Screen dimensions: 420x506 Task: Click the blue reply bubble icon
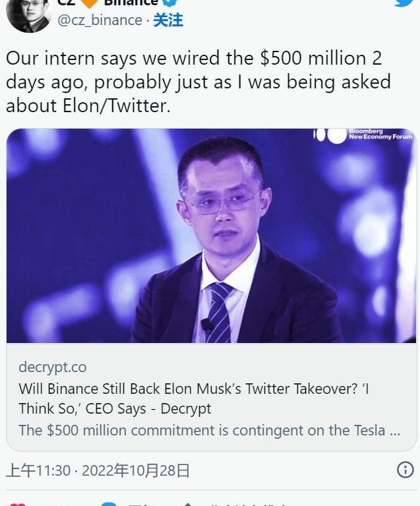[x=109, y=504]
